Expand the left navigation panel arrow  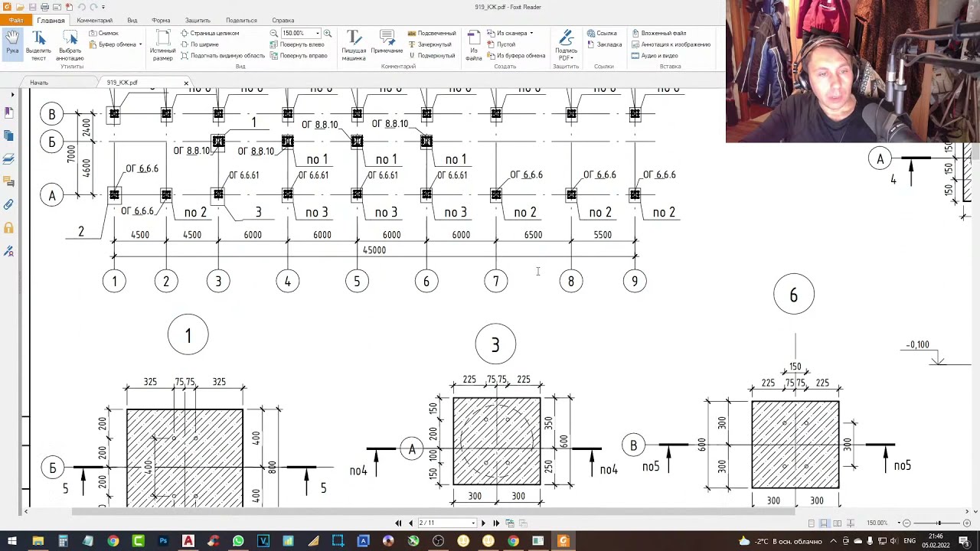12,95
